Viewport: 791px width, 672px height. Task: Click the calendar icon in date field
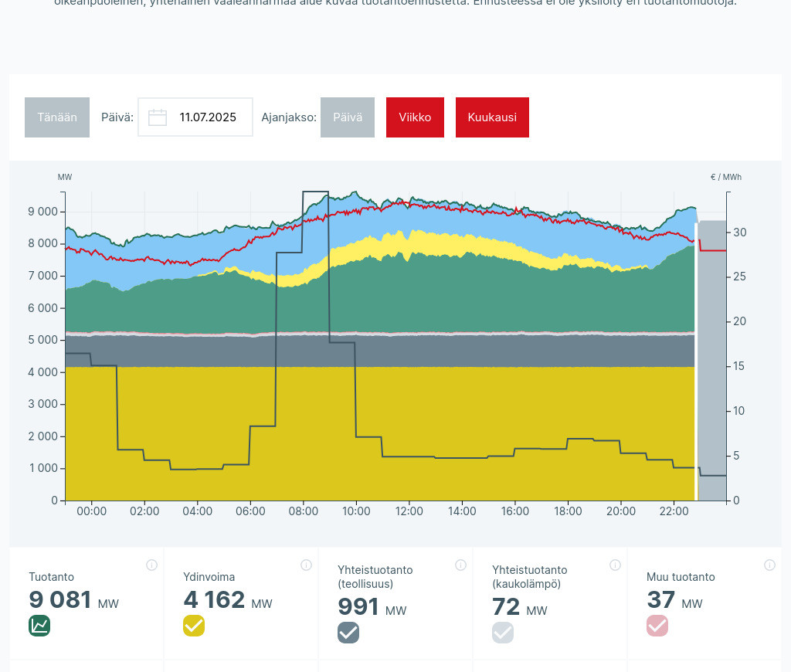158,117
